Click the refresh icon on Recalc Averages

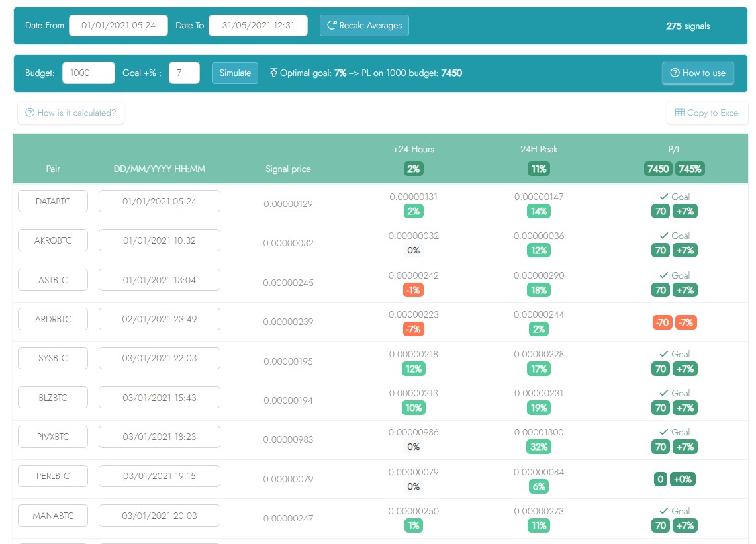332,25
